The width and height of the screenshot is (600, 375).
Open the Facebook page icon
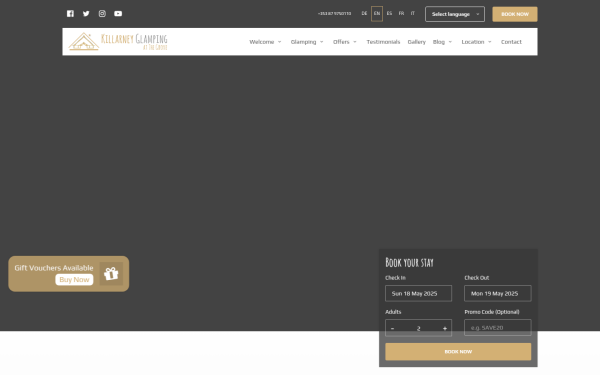click(70, 14)
